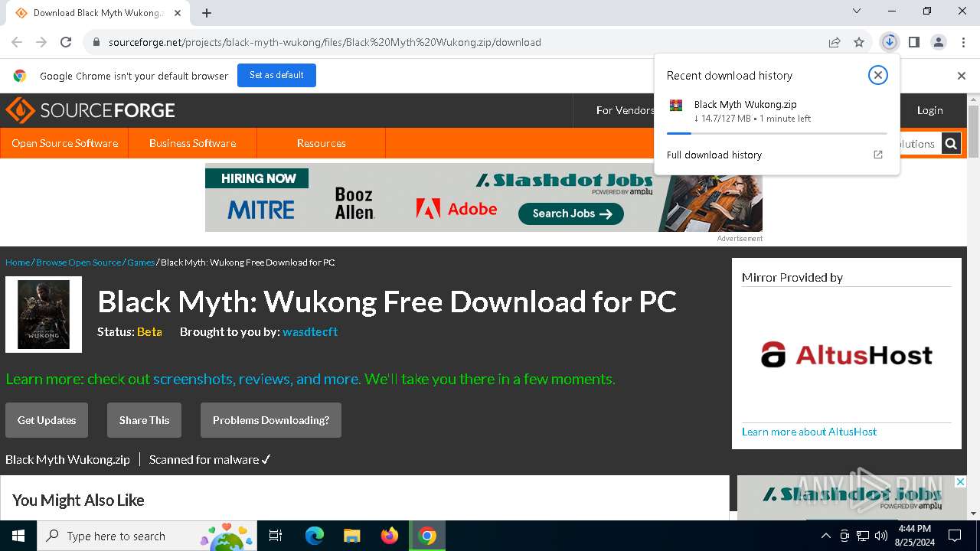Image resolution: width=980 pixels, height=551 pixels.
Task: Launch Microsoft Edge from taskbar
Action: coord(315,536)
